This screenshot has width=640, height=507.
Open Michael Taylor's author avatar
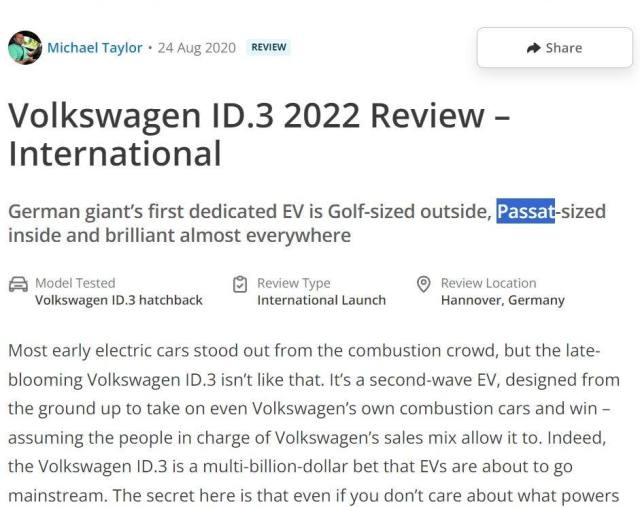(x=25, y=47)
